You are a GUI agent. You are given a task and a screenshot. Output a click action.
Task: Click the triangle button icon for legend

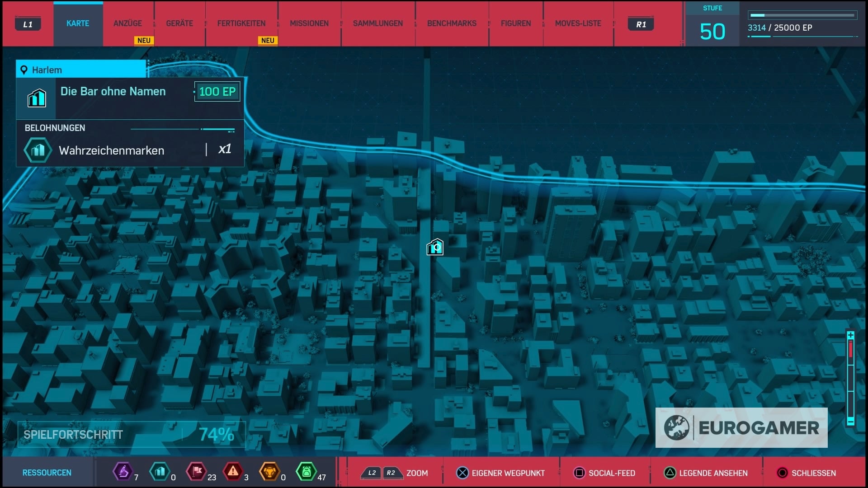pyautogui.click(x=670, y=473)
